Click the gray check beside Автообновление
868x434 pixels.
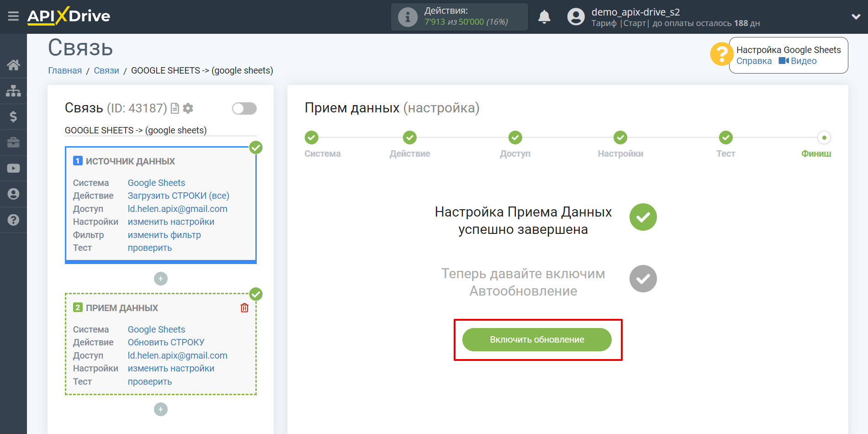coord(643,279)
